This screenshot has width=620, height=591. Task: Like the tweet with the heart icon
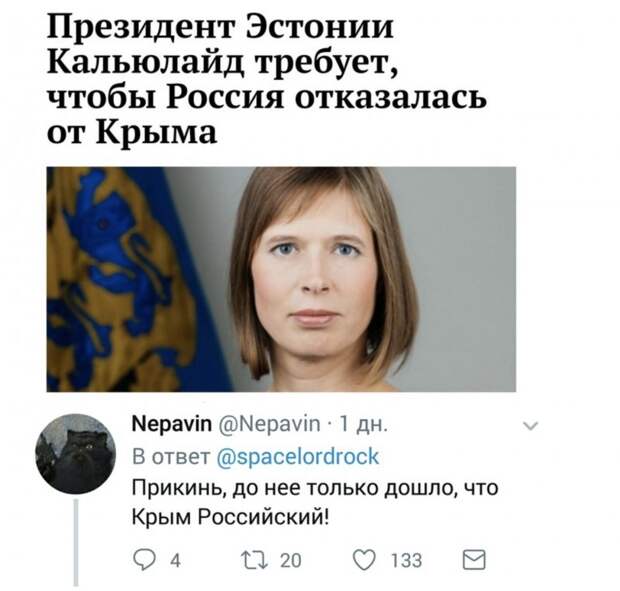(x=364, y=560)
